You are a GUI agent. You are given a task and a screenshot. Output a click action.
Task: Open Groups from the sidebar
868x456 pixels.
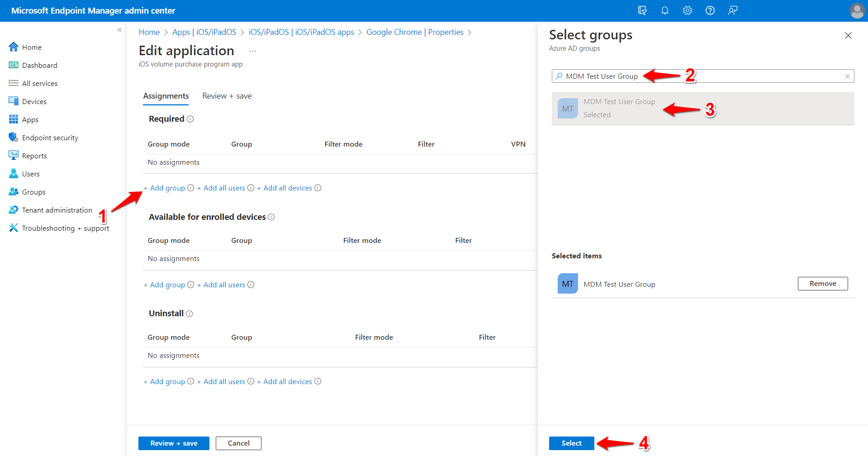pyautogui.click(x=33, y=191)
